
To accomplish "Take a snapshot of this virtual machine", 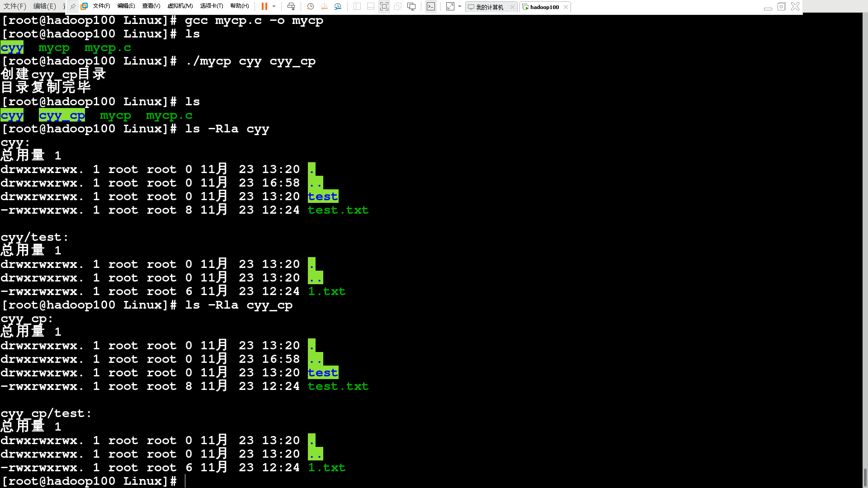I will coord(311,6).
